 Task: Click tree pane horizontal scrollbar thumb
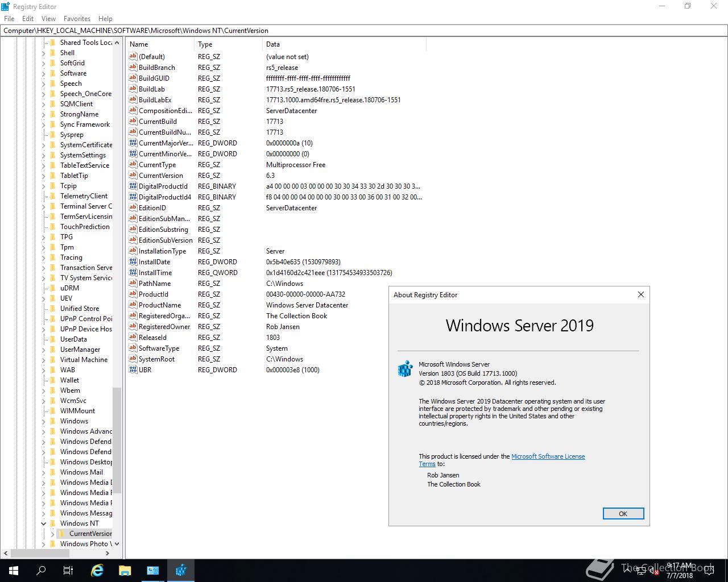[40, 552]
